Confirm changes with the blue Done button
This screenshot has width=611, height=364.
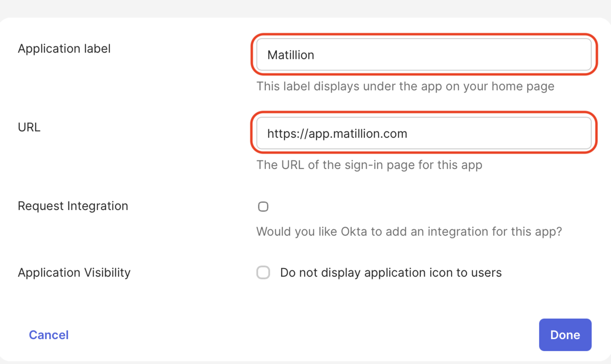tap(565, 335)
